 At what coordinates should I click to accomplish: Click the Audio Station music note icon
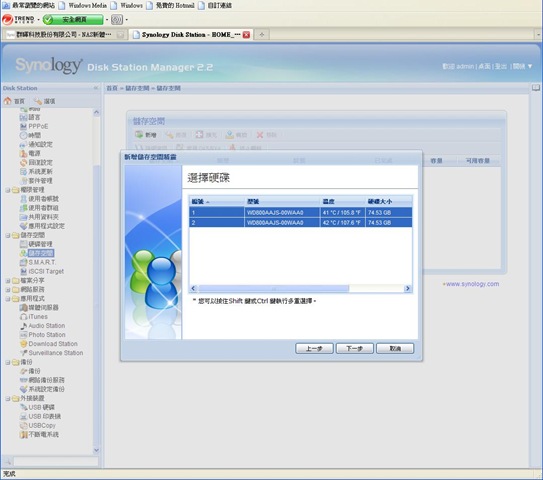(x=23, y=326)
